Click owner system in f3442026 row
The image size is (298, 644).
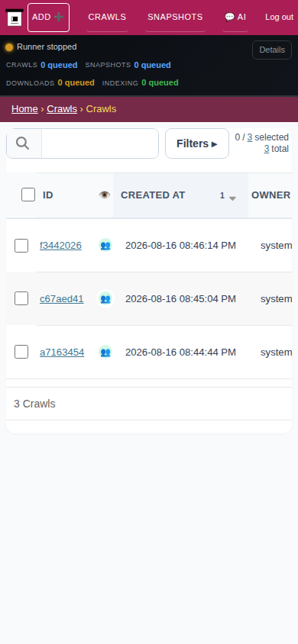pyautogui.click(x=276, y=246)
